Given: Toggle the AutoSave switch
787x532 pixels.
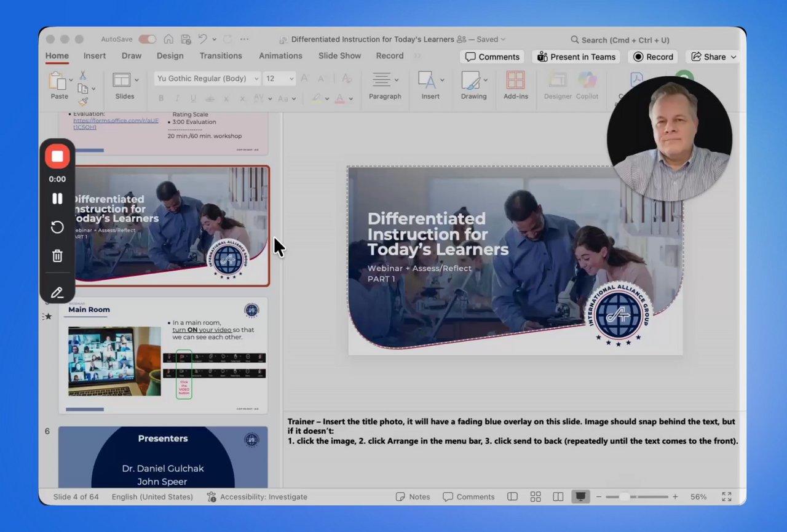Looking at the screenshot, I should click(x=147, y=39).
